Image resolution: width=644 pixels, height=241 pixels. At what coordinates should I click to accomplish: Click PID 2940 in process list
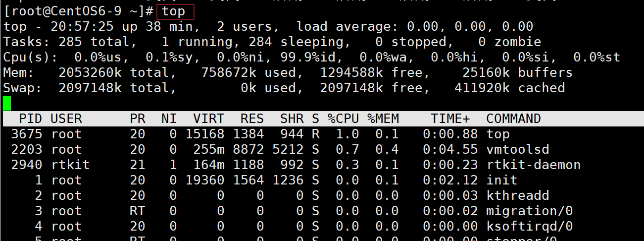point(27,165)
